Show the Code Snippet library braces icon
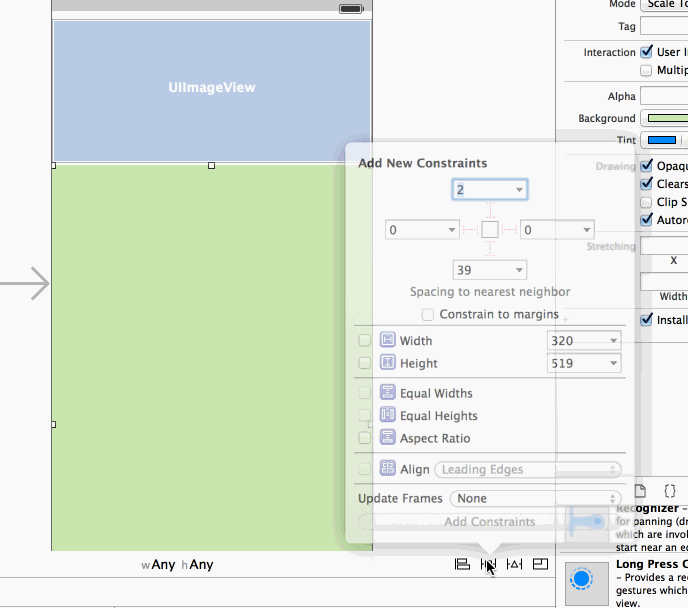Image resolution: width=688 pixels, height=608 pixels. pos(670,490)
